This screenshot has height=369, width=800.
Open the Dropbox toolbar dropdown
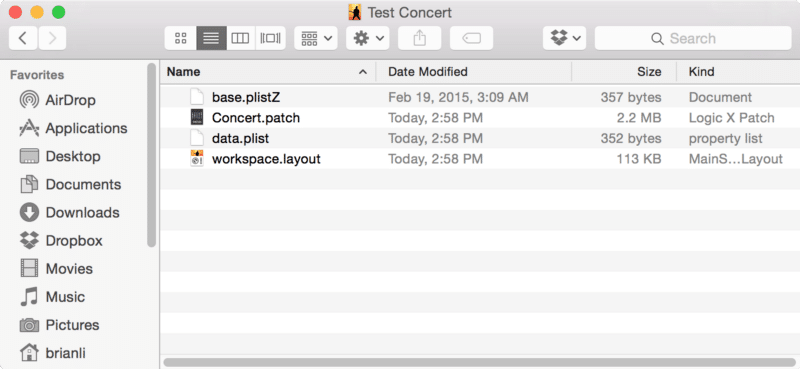[564, 38]
